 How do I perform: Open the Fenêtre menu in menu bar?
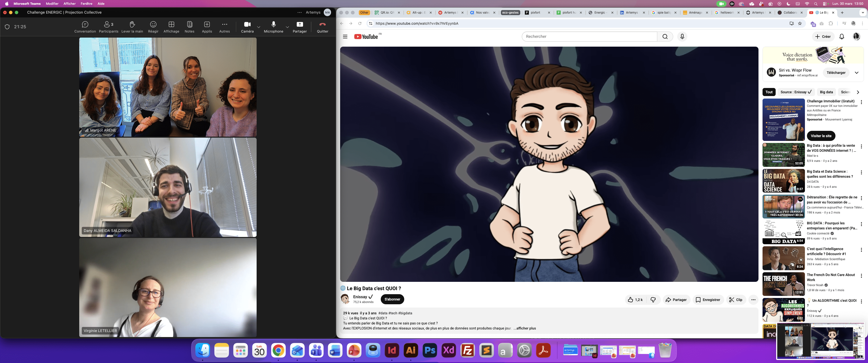(86, 4)
